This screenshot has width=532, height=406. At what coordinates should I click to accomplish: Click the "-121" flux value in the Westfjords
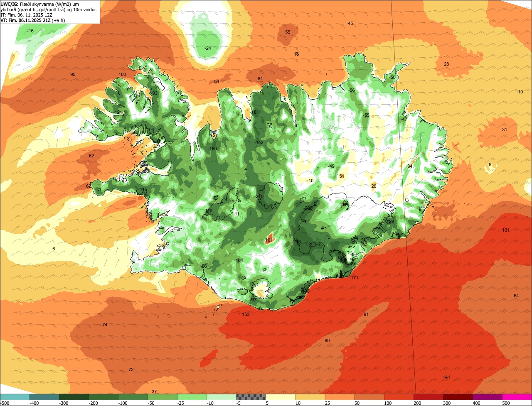[x=118, y=112]
